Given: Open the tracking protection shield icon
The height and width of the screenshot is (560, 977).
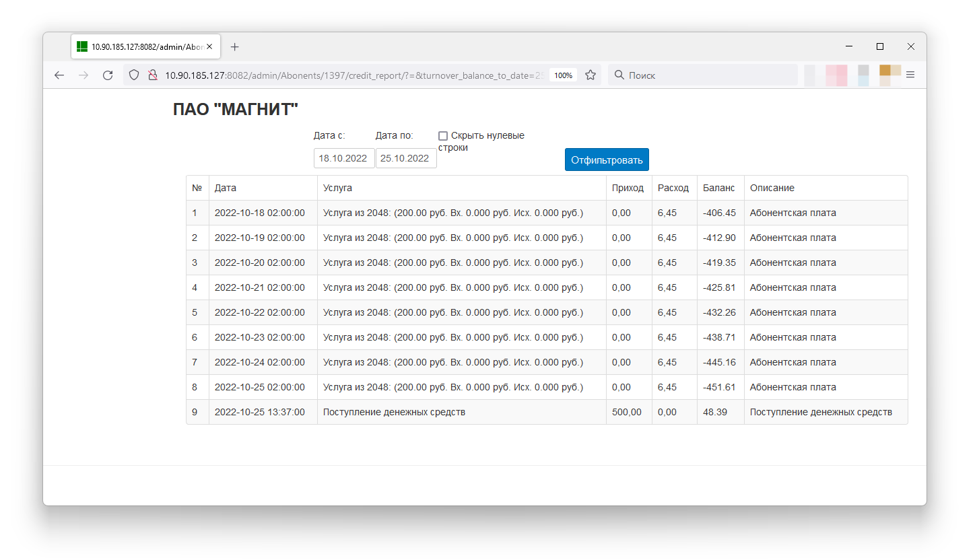Looking at the screenshot, I should coord(134,75).
